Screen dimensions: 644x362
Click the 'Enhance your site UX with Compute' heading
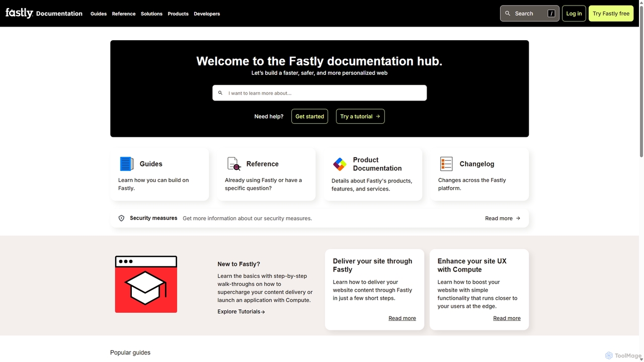pos(472,265)
